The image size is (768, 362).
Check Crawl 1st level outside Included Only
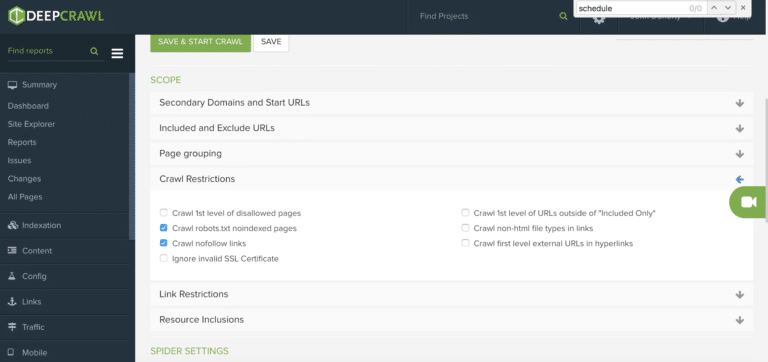point(465,213)
